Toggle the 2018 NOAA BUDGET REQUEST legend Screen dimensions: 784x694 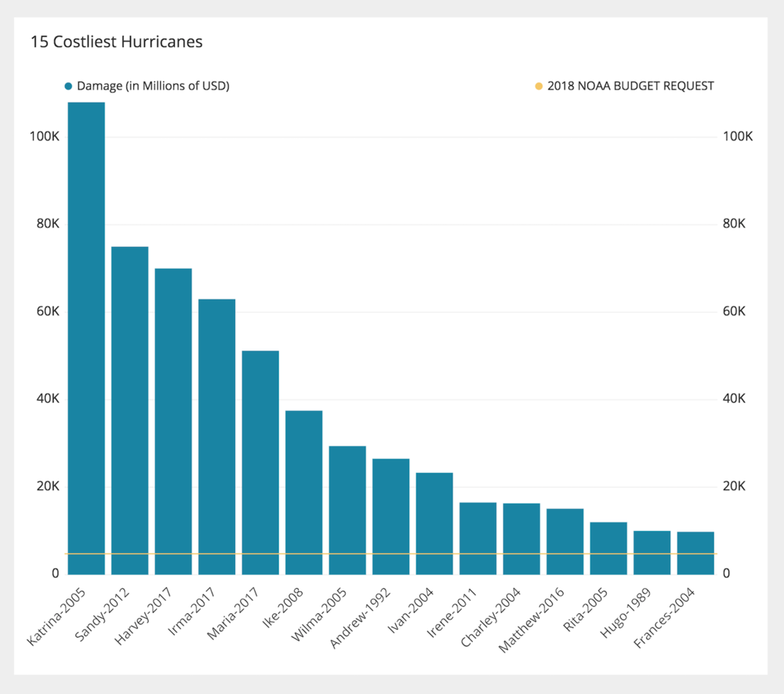point(625,86)
